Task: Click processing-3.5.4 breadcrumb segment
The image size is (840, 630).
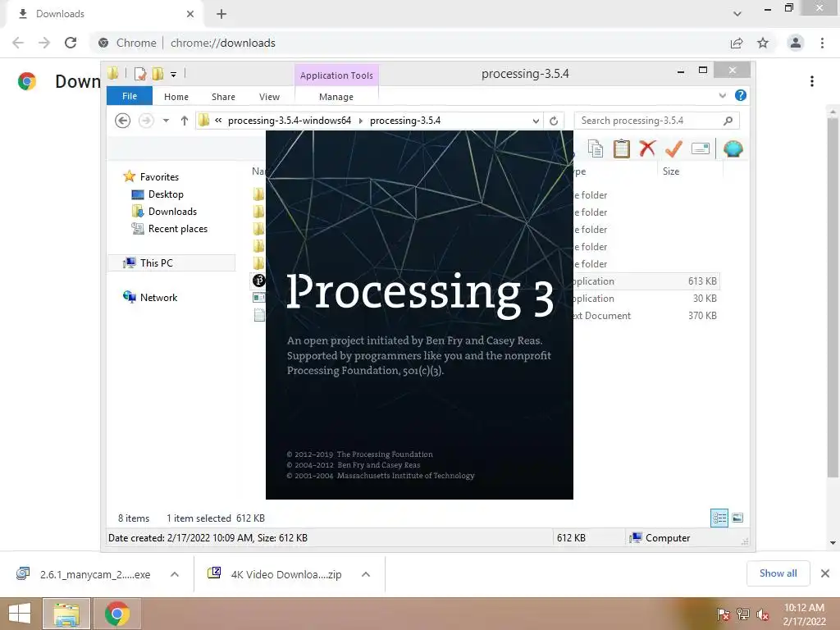Action: pyautogui.click(x=405, y=121)
